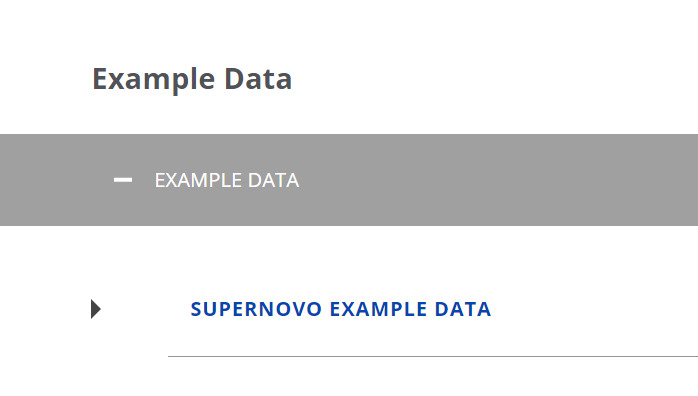Viewport: 698px width, 396px height.
Task: Click the divider line below SUPERNOVO EXAMPLE DATA
Action: pyautogui.click(x=433, y=356)
